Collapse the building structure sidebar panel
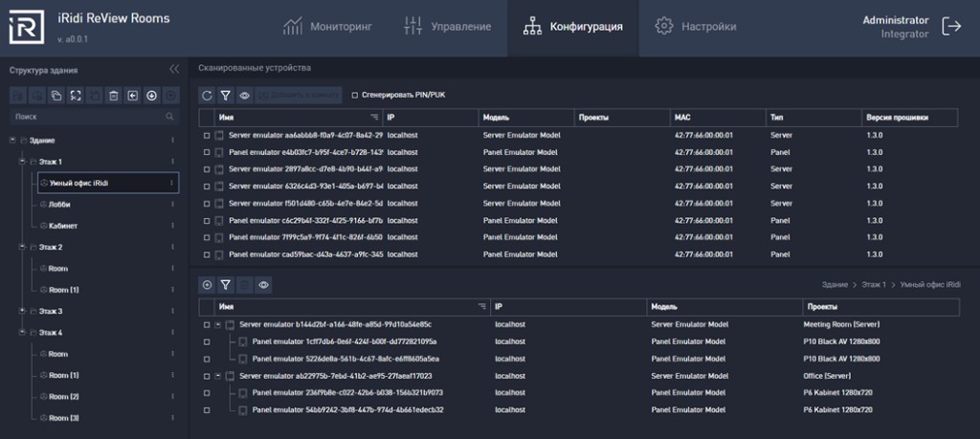Screen dimensions: 980x439 tap(174, 69)
